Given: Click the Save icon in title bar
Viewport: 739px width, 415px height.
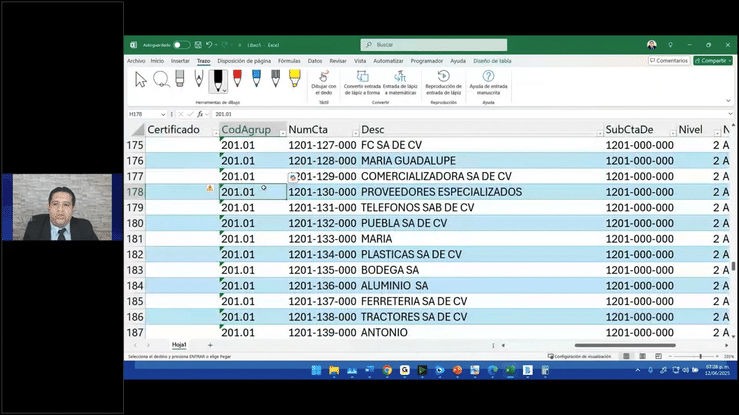Looking at the screenshot, I should click(x=198, y=45).
